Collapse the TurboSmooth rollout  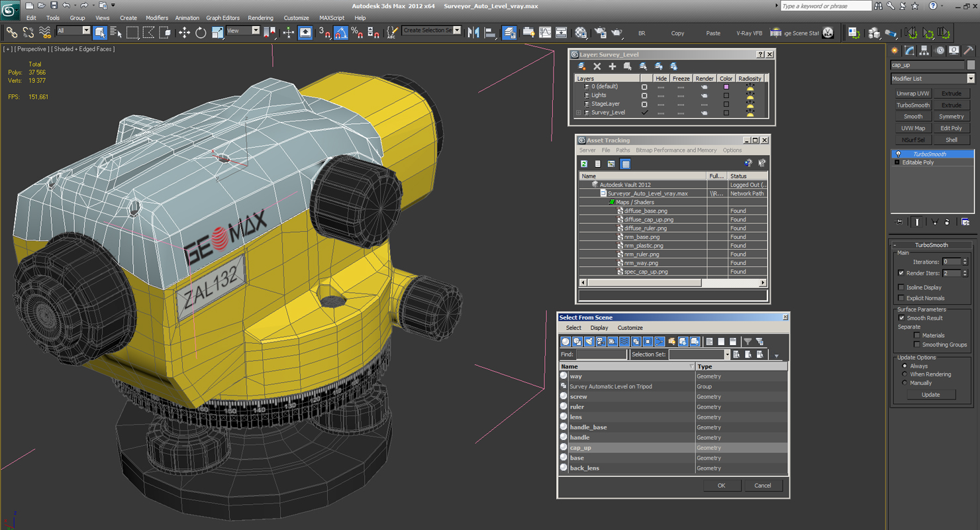pos(931,245)
